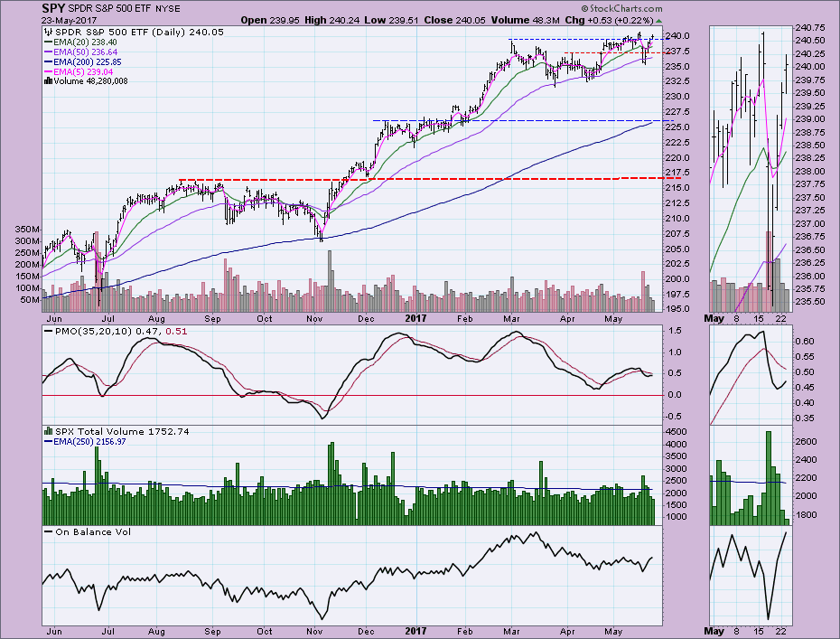The height and width of the screenshot is (639, 840).
Task: Click the SPX Total Volume bars icon
Action: click(48, 431)
